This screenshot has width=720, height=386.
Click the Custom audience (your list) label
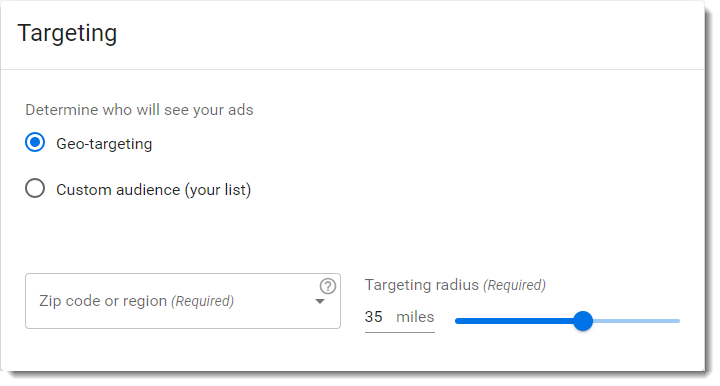[x=153, y=190]
